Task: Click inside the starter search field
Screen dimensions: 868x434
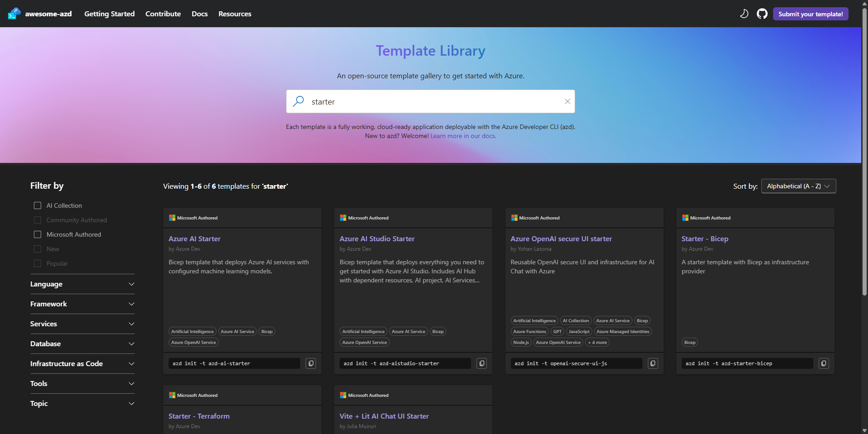Action: click(x=429, y=101)
